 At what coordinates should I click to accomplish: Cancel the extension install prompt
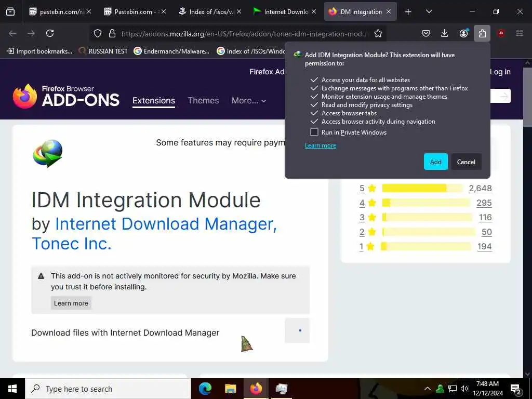coord(466,162)
